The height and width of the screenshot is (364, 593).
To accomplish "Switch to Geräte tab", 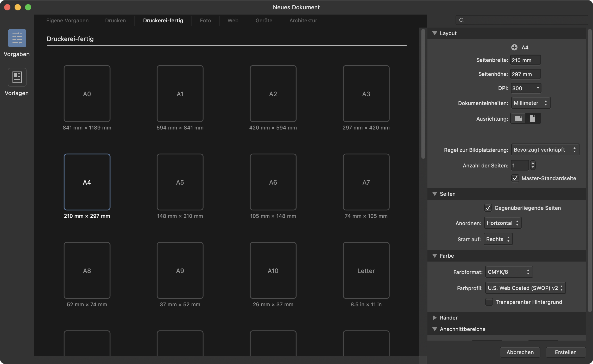I will coord(264,21).
